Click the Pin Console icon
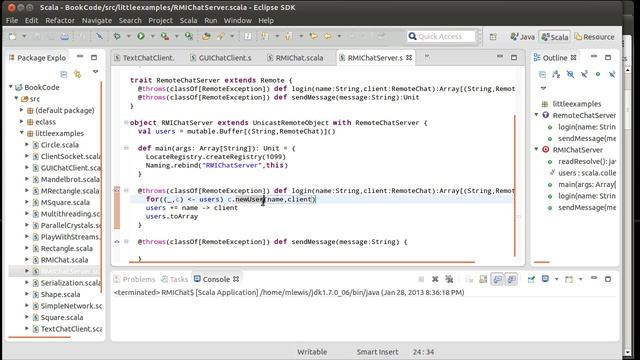Viewport: 640px width, 360px height. [x=531, y=279]
